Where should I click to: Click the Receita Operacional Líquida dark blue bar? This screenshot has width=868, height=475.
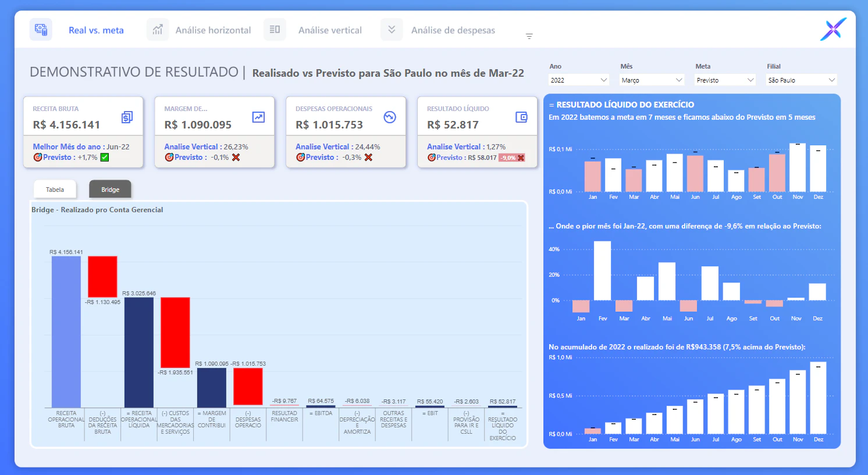click(139, 352)
